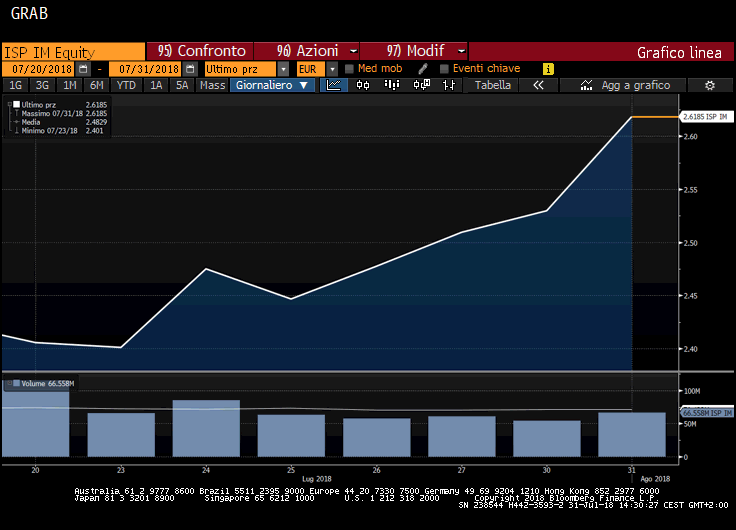
Task: Open the Ultimo prz field dropdown
Action: point(283,69)
